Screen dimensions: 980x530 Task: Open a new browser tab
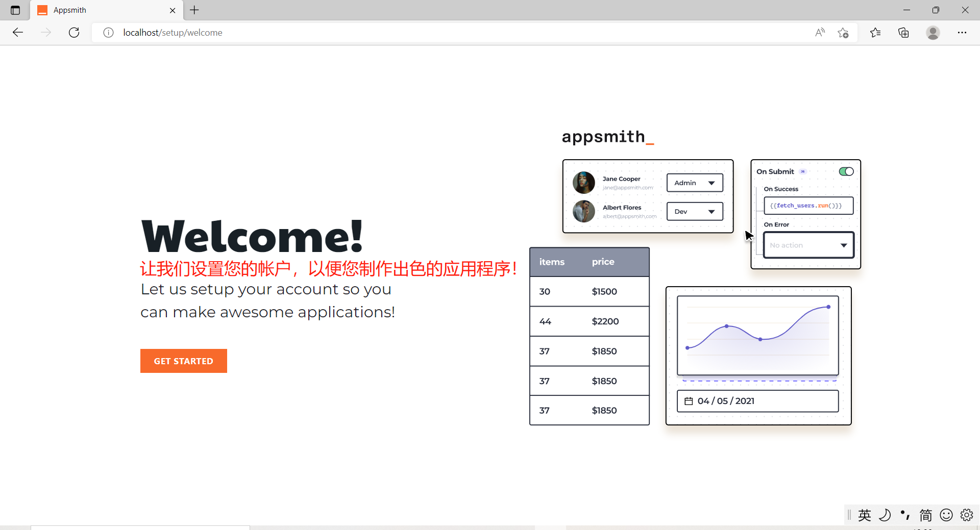pyautogui.click(x=194, y=10)
